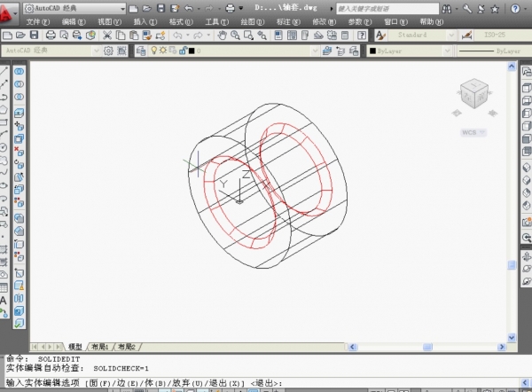Select the Imprint tool
532x392 pixels.
[x=19, y=273]
